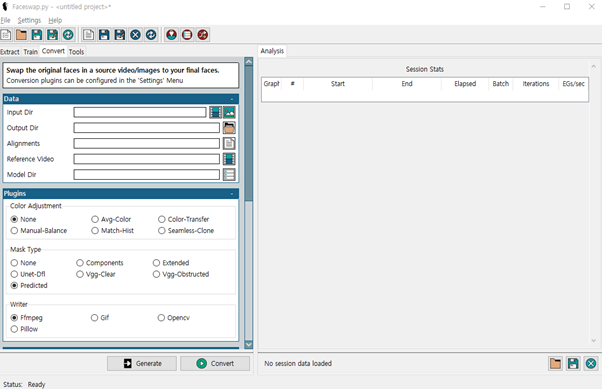Viewport: 602px width, 389px height.
Task: Choose Vgg-Clear mask type
Action: point(96,274)
